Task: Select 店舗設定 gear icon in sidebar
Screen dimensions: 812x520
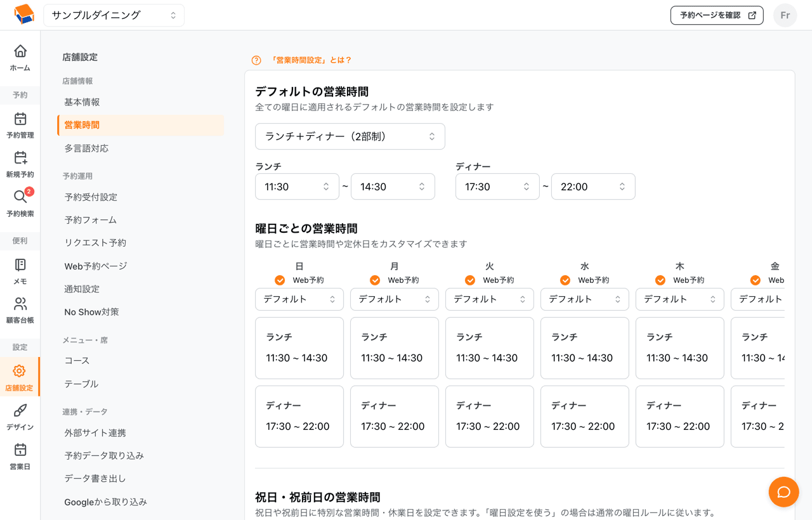Action: (x=20, y=371)
